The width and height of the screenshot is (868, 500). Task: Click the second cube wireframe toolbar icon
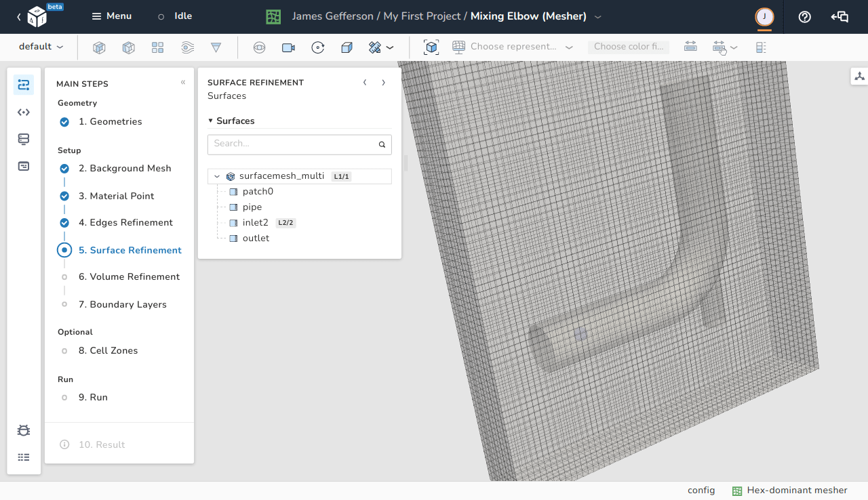129,47
